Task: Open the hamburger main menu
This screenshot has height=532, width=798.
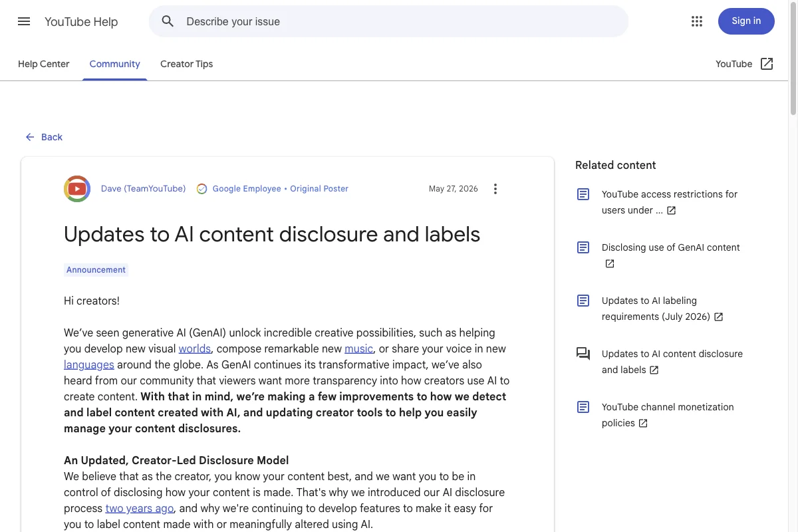Action: (24, 21)
